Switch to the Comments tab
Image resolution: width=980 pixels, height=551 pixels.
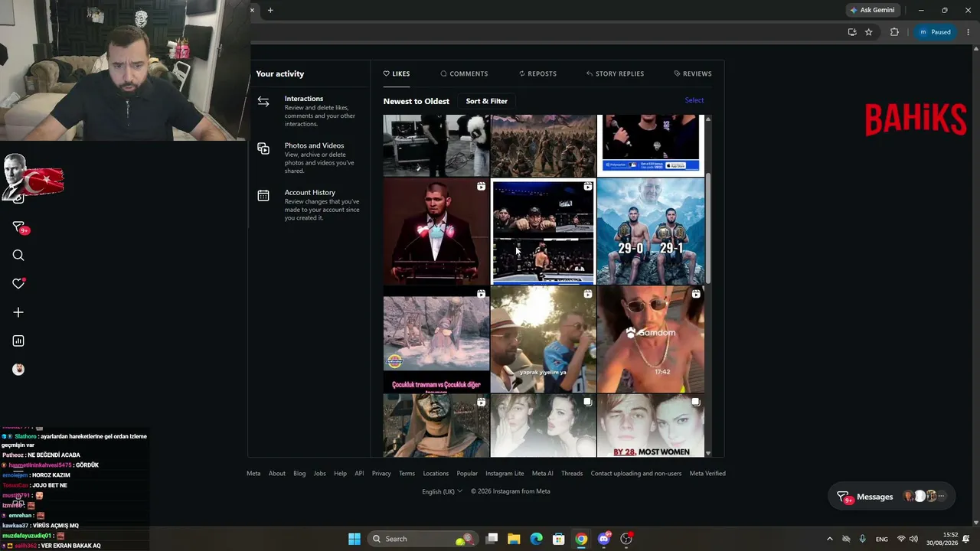click(464, 73)
